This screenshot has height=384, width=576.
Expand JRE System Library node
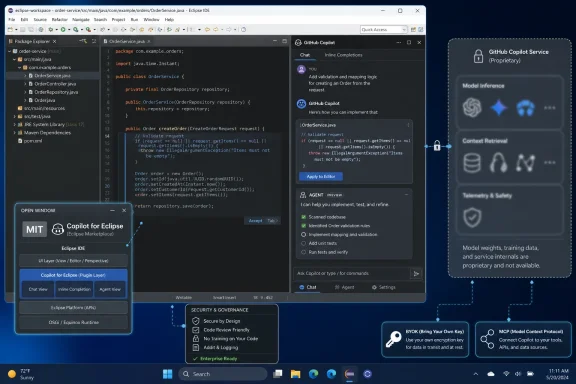point(14,124)
